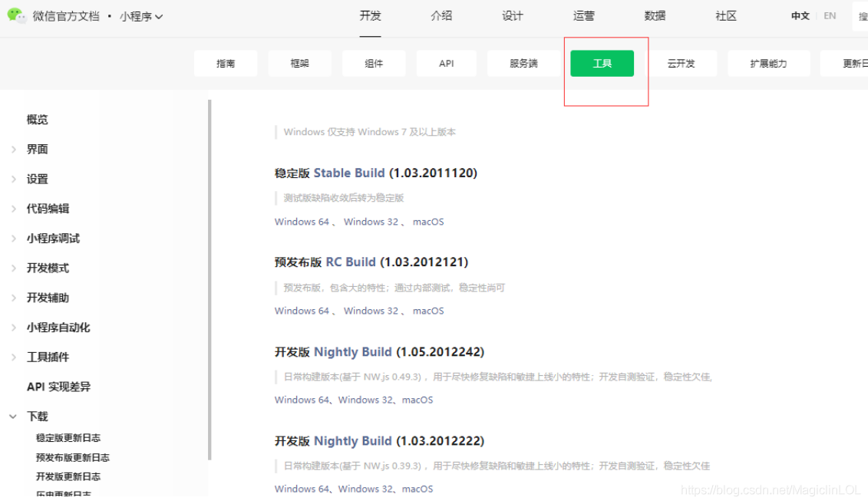Download RC Build for Windows 64
The width and height of the screenshot is (868, 504).
pyautogui.click(x=302, y=311)
